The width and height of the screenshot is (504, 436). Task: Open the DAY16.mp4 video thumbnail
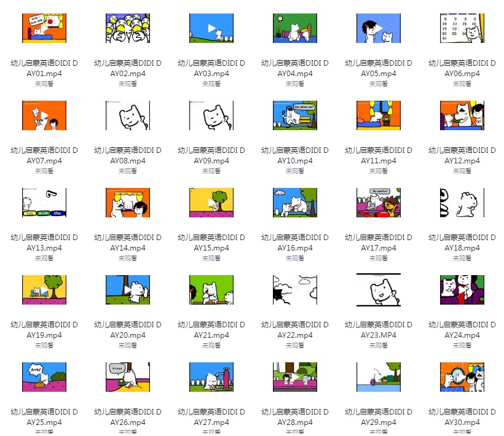pos(295,203)
